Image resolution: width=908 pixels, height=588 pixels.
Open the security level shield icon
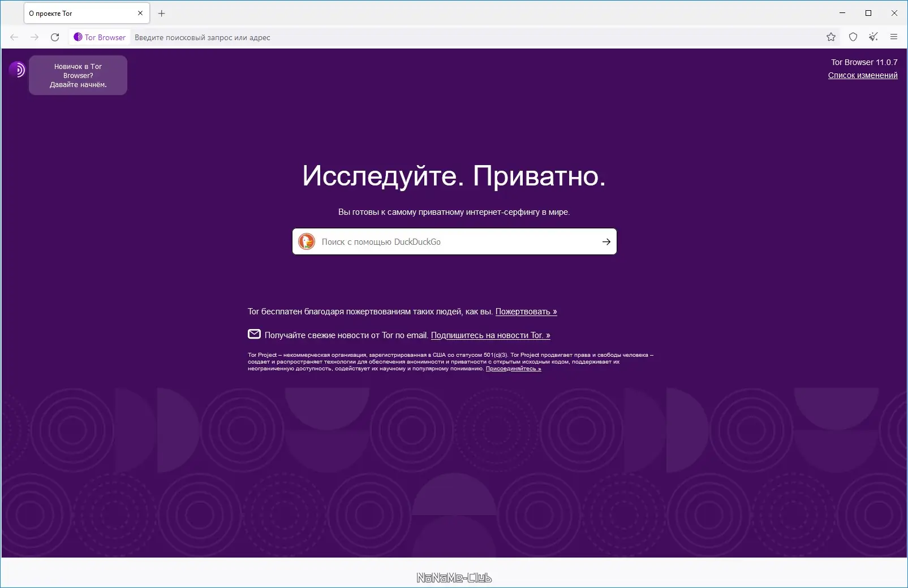click(x=853, y=37)
